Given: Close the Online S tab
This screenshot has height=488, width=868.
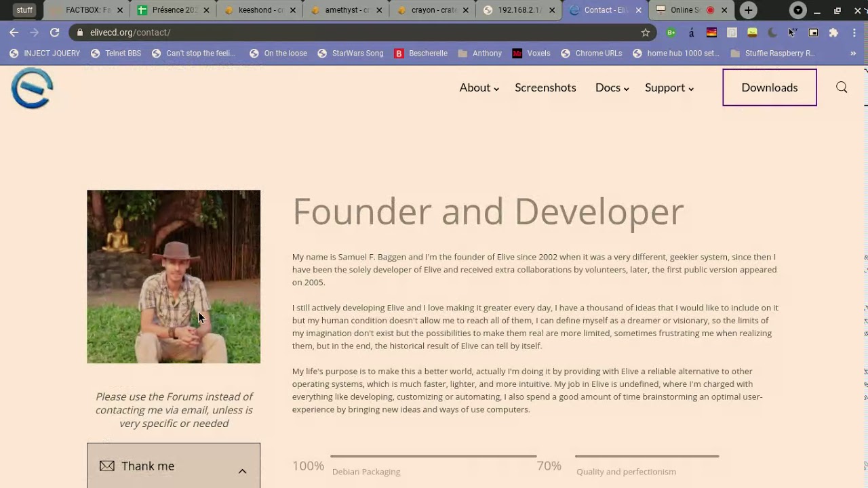Looking at the screenshot, I should (x=724, y=10).
